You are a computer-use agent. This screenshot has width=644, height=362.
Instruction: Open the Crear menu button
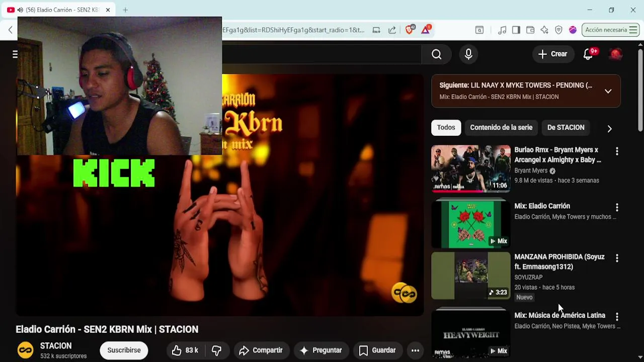click(552, 54)
